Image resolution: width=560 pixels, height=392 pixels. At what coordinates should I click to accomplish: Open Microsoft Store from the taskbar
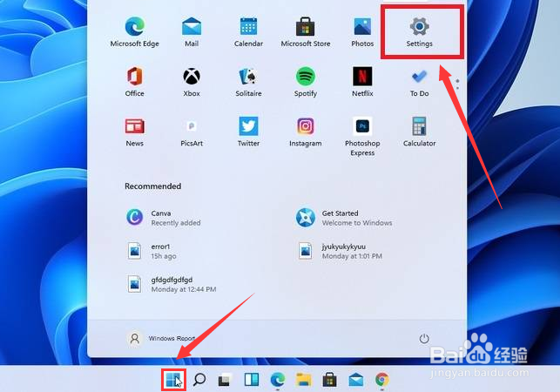point(330,380)
